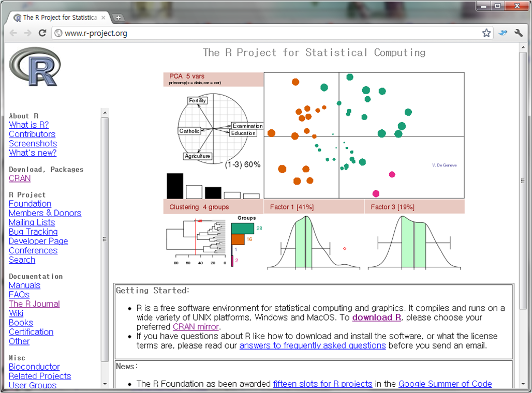The width and height of the screenshot is (532, 393).
Task: Click sidebar frame scroll down arrow
Action: [x=105, y=384]
